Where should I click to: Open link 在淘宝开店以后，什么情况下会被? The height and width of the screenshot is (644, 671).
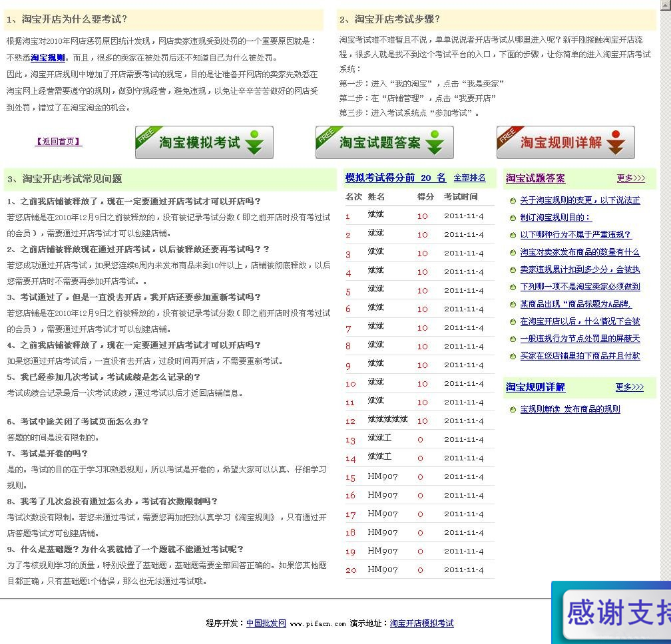coord(580,321)
